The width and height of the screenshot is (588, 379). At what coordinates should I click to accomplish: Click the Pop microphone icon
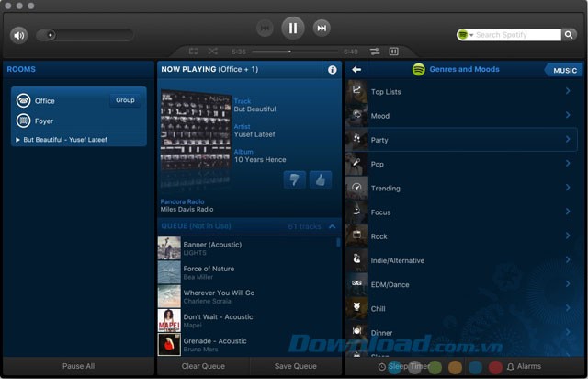tap(356, 164)
